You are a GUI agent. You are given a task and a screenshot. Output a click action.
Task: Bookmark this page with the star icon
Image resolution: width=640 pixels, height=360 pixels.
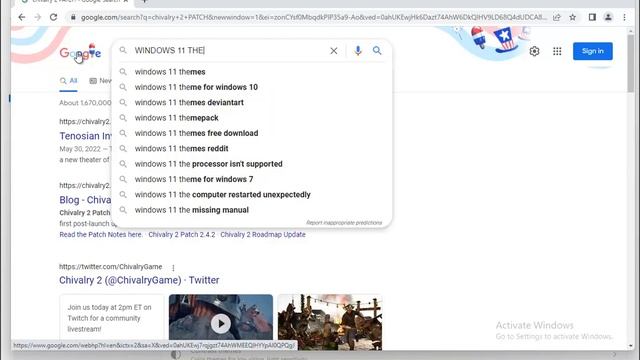[x=573, y=17]
